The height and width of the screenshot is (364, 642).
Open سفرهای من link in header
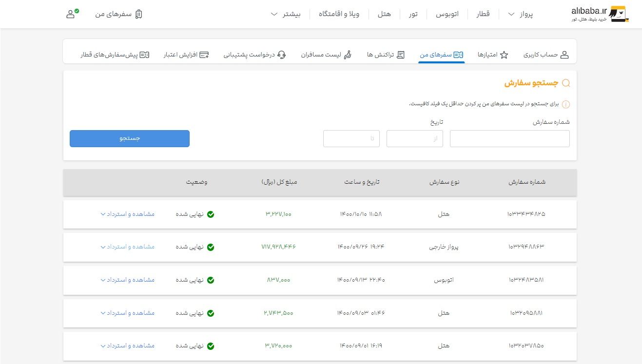click(118, 14)
